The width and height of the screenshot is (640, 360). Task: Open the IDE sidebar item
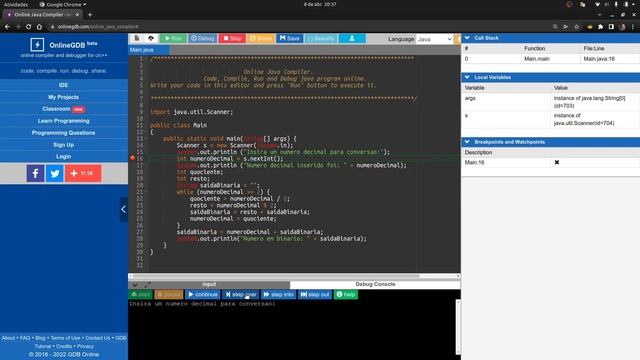click(63, 85)
